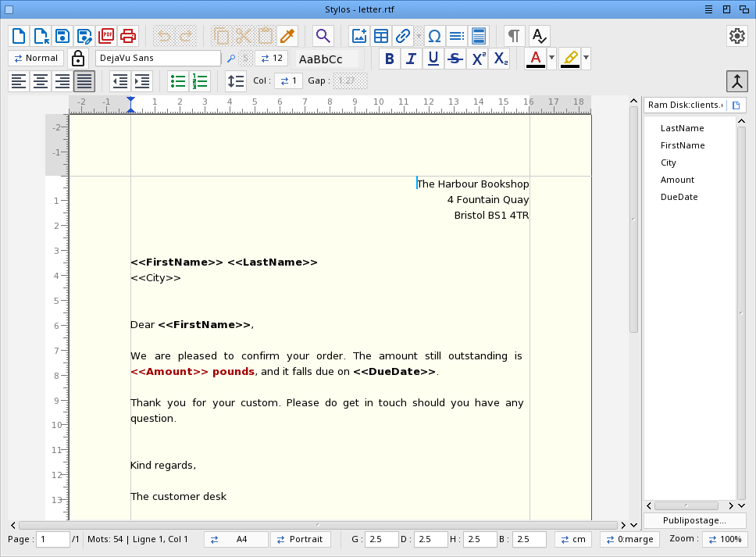Change the cm unit selector
756x557 pixels.
pos(573,539)
